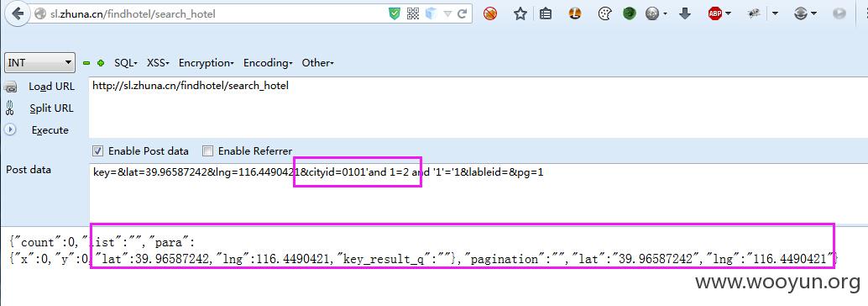Click inside the Post data text area
The width and height of the screenshot is (868, 306).
(478, 193)
